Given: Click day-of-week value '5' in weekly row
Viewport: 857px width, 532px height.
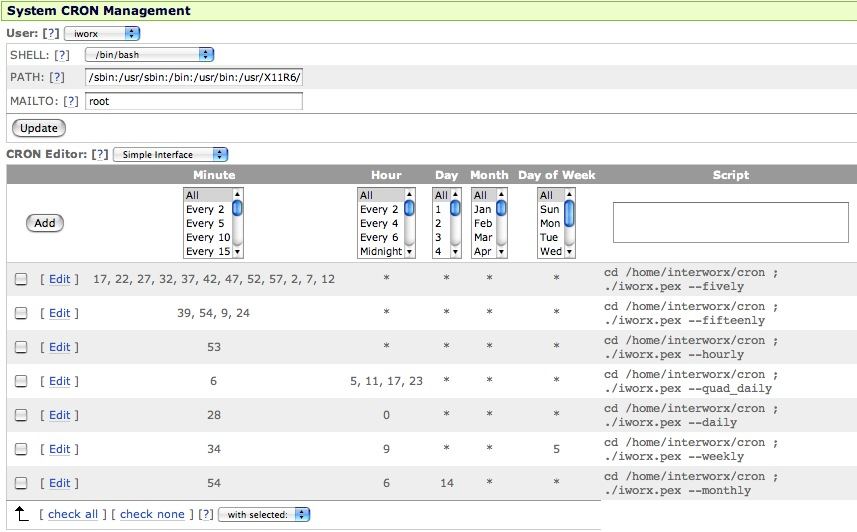Looking at the screenshot, I should click(556, 449).
